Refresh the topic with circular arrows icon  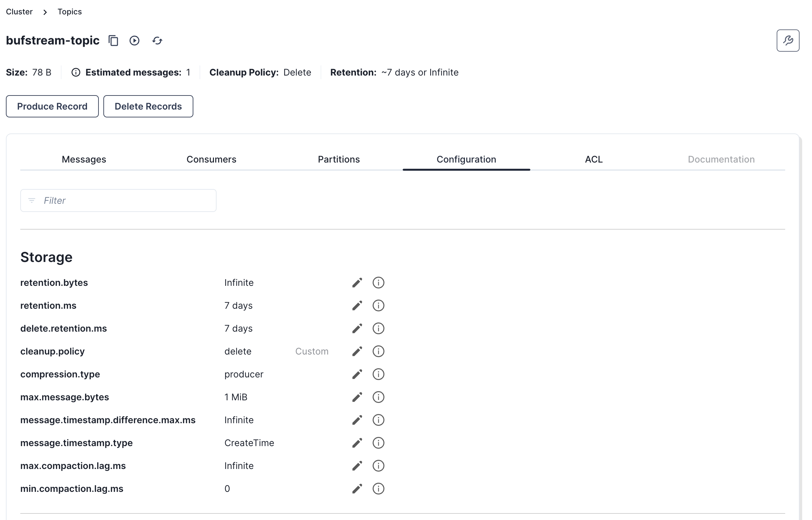tap(157, 41)
